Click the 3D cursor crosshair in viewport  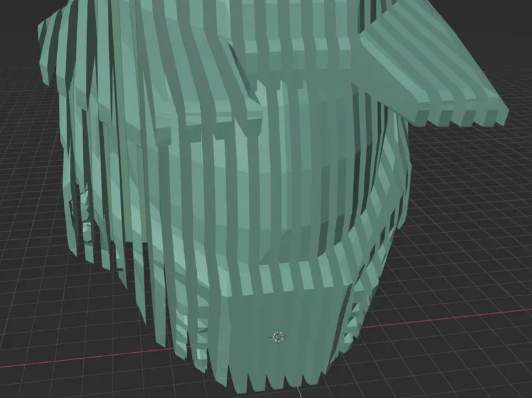pos(278,337)
